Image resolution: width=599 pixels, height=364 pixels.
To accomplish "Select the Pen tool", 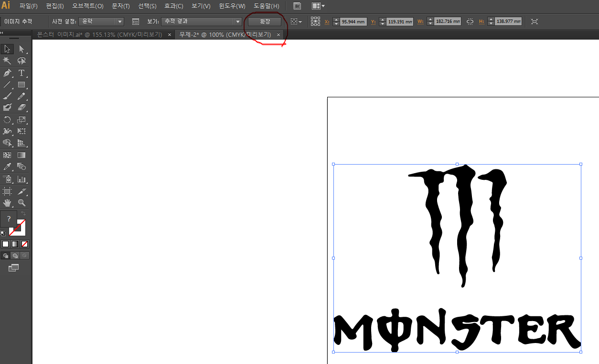I will (7, 73).
